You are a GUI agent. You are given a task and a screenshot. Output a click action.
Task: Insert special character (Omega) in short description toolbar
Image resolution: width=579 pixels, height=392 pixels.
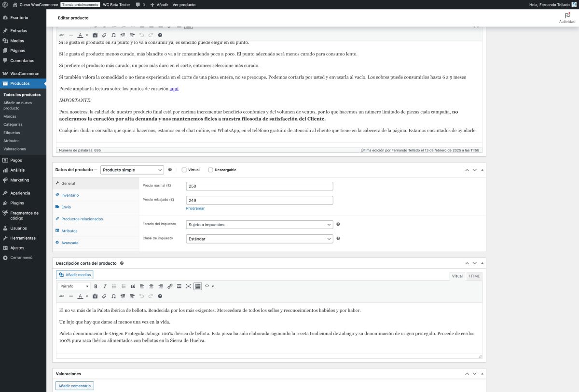(113, 296)
